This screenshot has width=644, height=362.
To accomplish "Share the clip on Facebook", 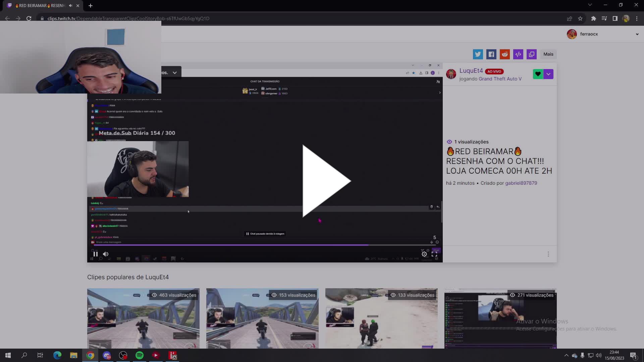I will point(491,54).
